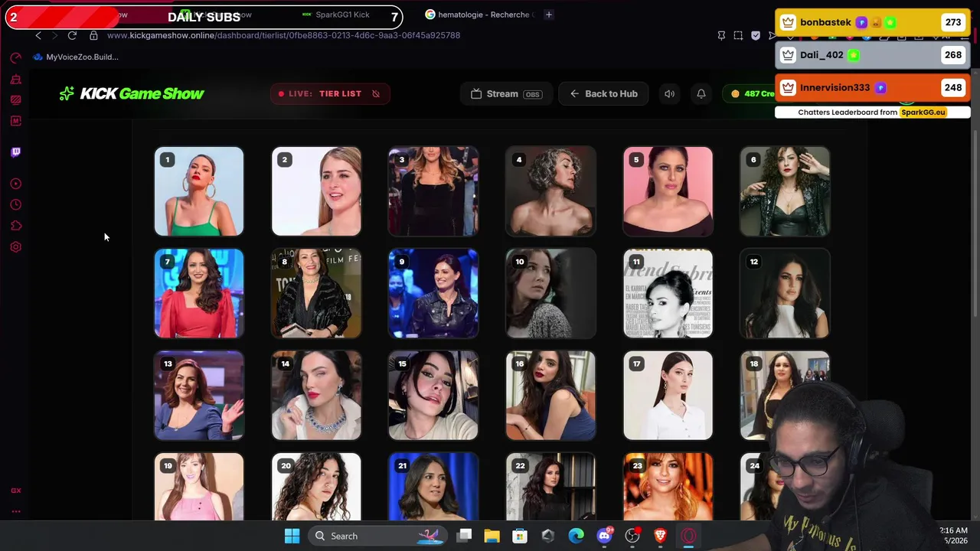This screenshot has height=551, width=980.
Task: Select tier list portrait number 7
Action: (199, 293)
